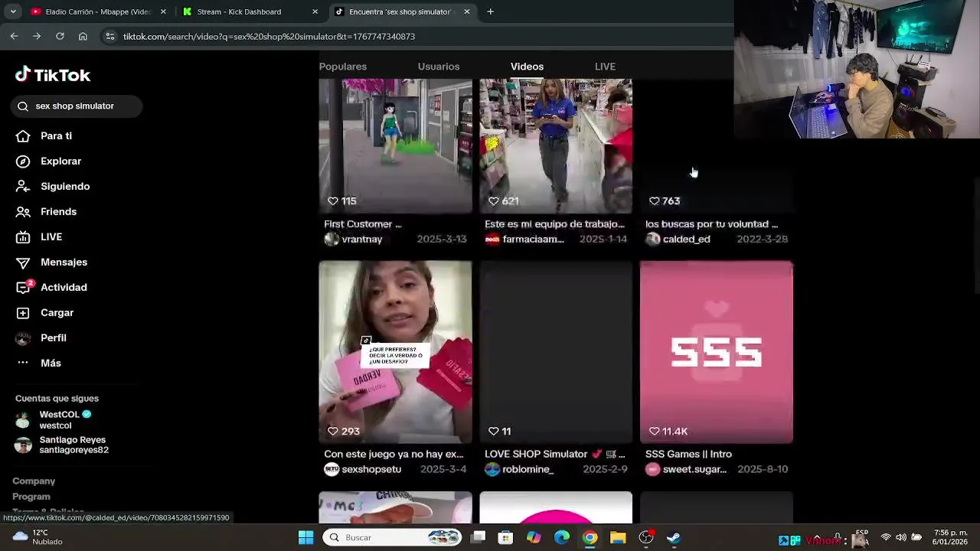
Task: Open a new browser tab
Action: click(490, 11)
